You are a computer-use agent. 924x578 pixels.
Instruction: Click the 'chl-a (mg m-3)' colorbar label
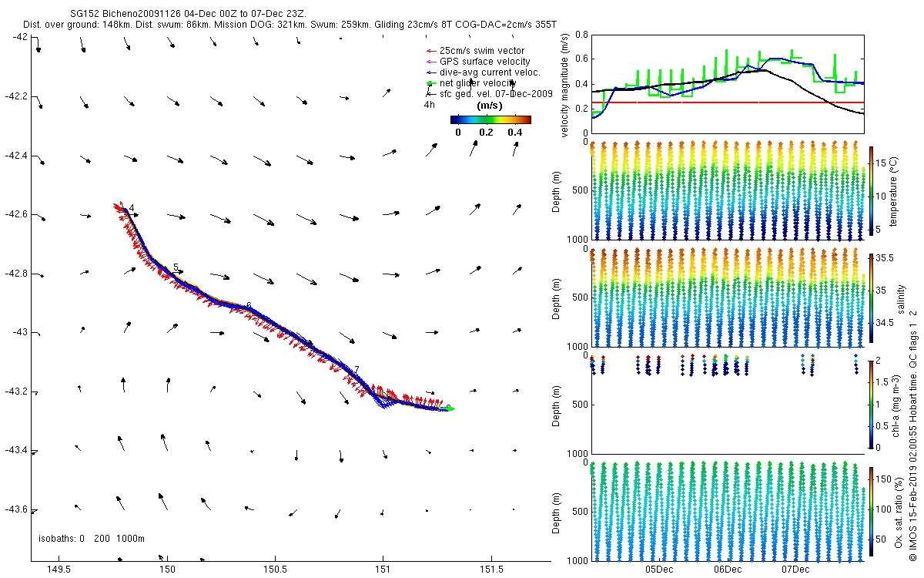click(x=896, y=405)
